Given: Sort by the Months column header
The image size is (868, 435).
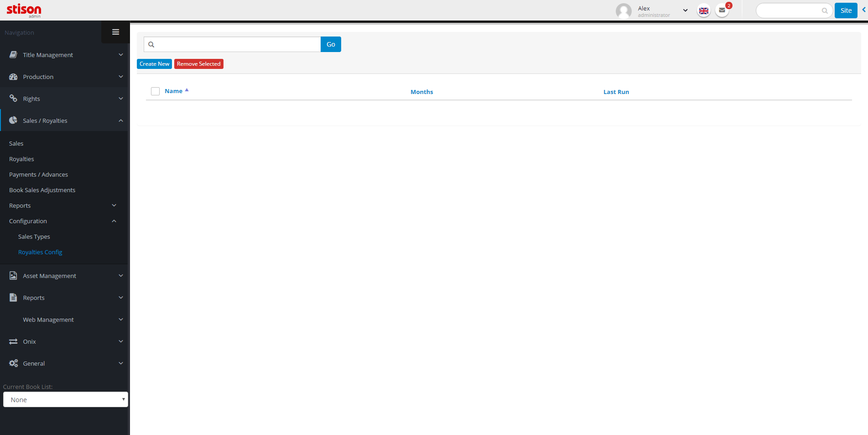Looking at the screenshot, I should tap(421, 92).
